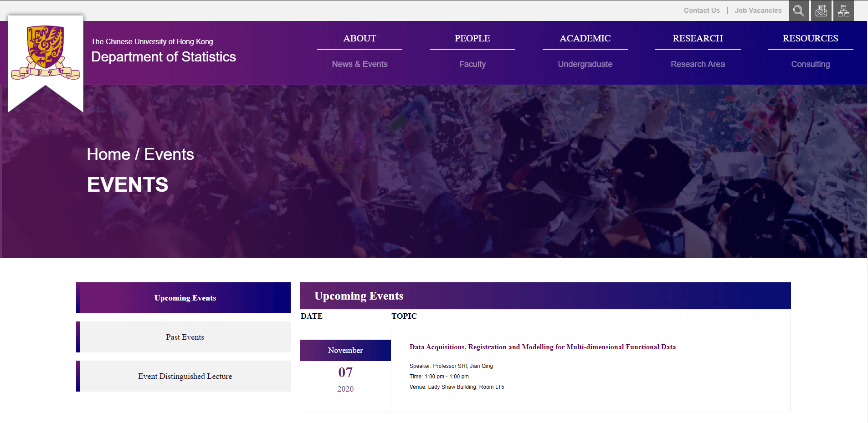Open the Contact Us link
Image resolution: width=868 pixels, height=423 pixels.
point(701,10)
